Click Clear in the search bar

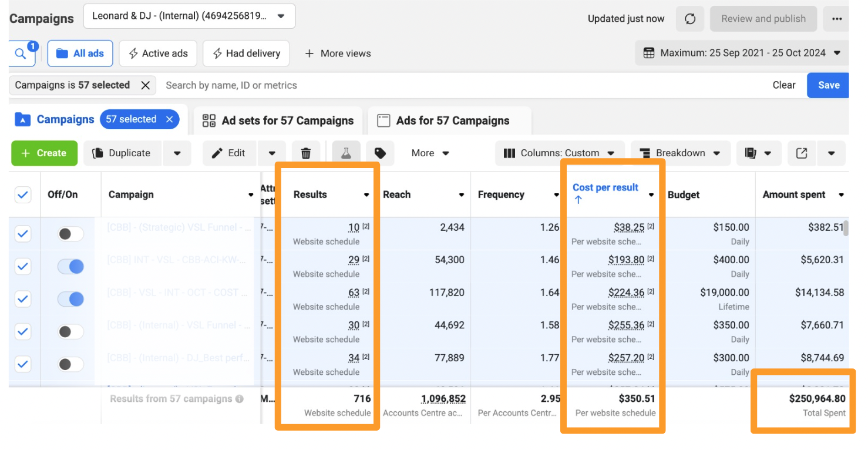pyautogui.click(x=784, y=85)
